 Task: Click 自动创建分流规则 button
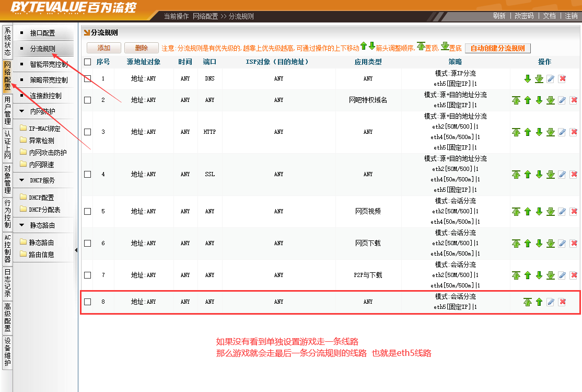tap(497, 48)
